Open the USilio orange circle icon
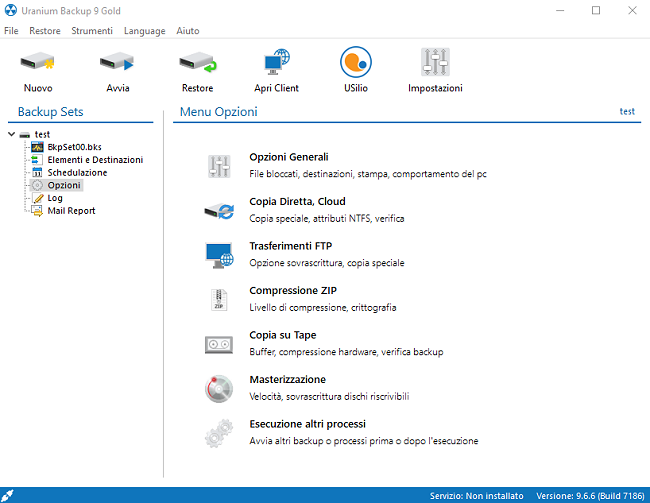Image resolution: width=650 pixels, height=503 pixels. point(356,62)
